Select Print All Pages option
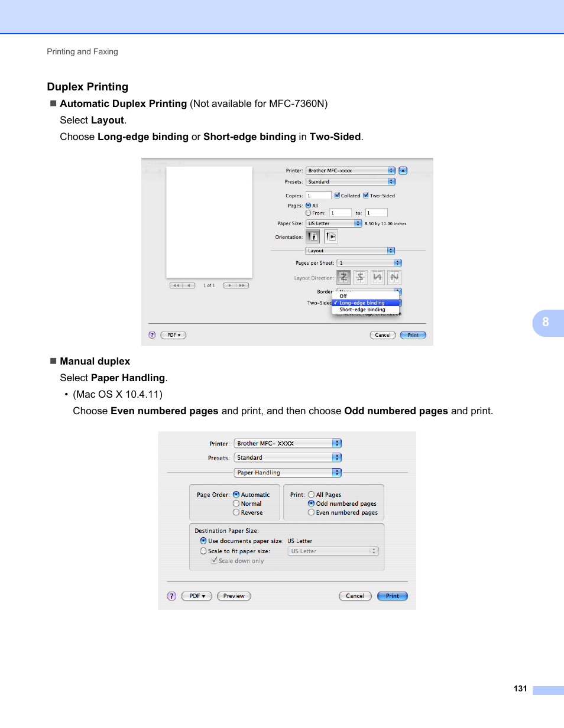This screenshot has height=728, width=564. coord(311,495)
